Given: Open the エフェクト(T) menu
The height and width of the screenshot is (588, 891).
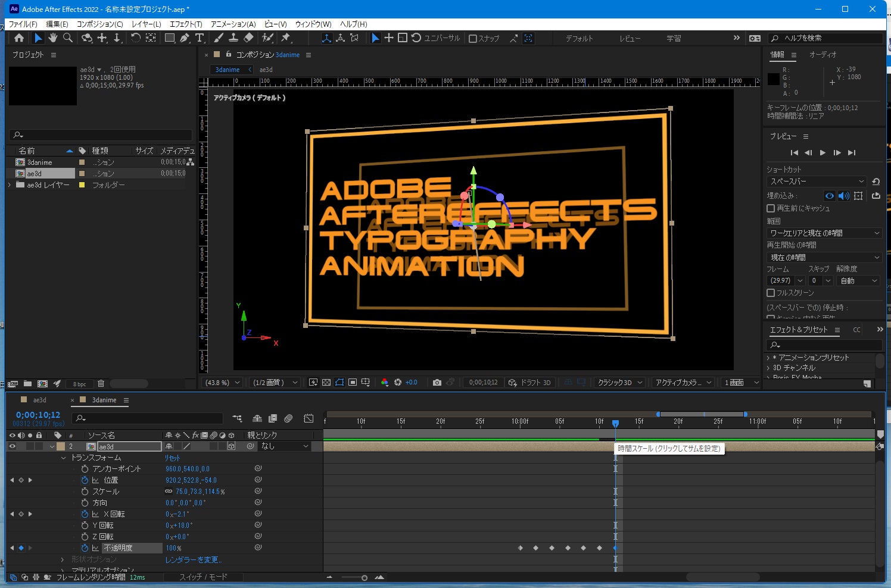Looking at the screenshot, I should click(186, 24).
